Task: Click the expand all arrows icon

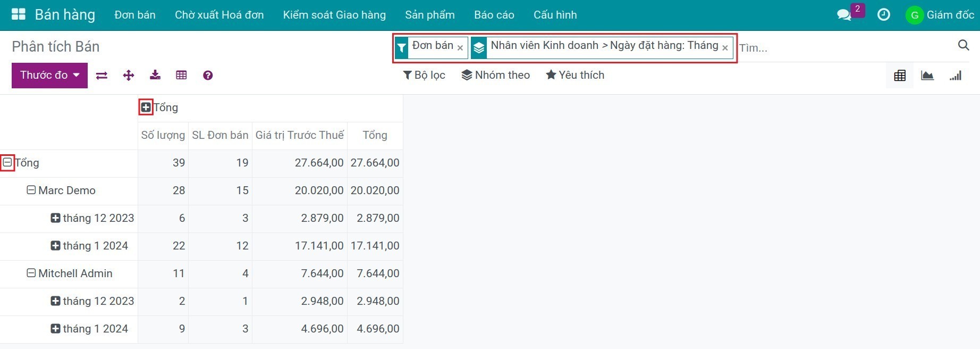Action: tap(128, 76)
